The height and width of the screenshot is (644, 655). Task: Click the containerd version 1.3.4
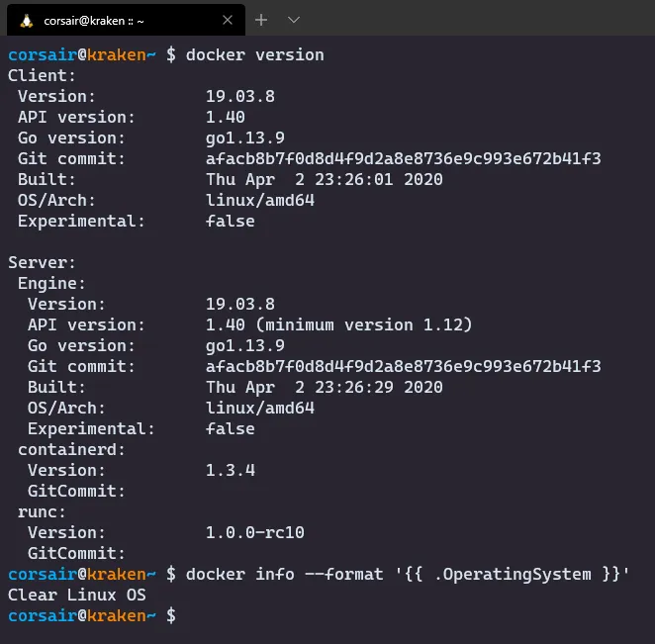230,470
